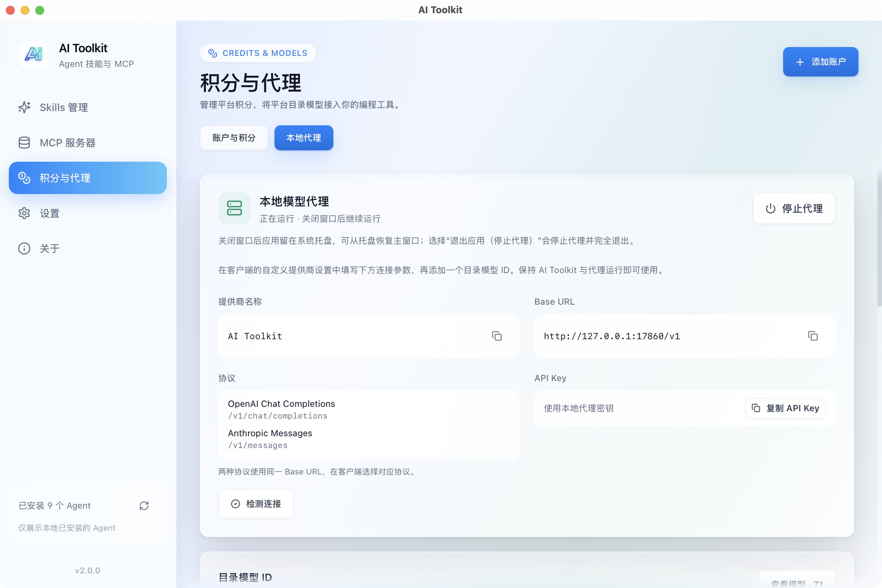Click the MCP 服务器 database icon
Screen dimensions: 882x588
[x=24, y=143]
